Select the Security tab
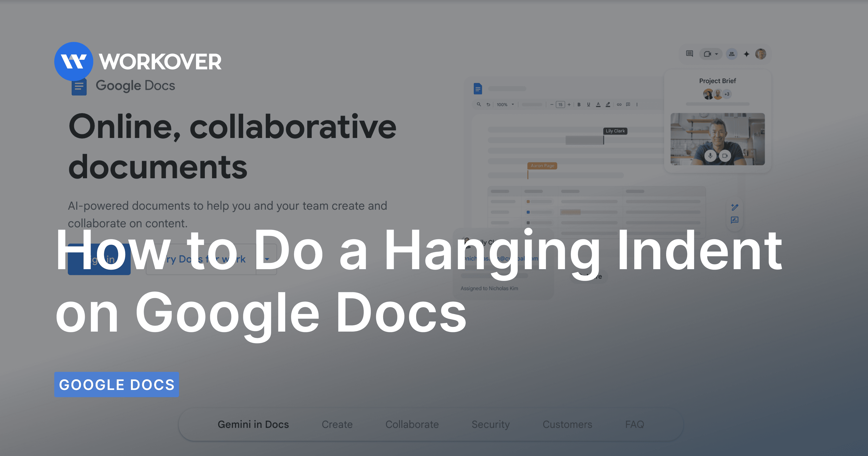The height and width of the screenshot is (456, 868). pos(491,424)
